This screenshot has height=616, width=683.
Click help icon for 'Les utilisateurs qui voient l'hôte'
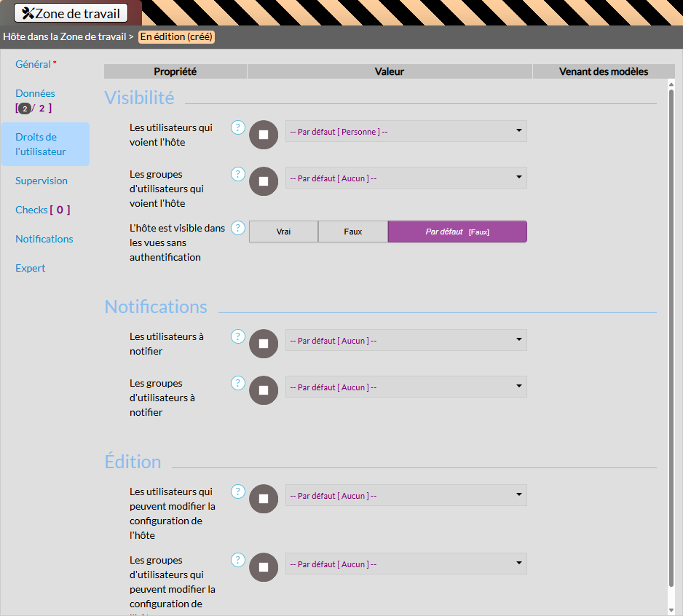tap(238, 127)
